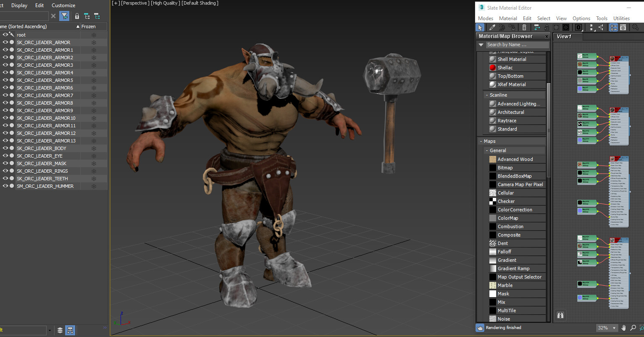Click the lock icon in the Scene Explorer toolbar

[x=77, y=16]
